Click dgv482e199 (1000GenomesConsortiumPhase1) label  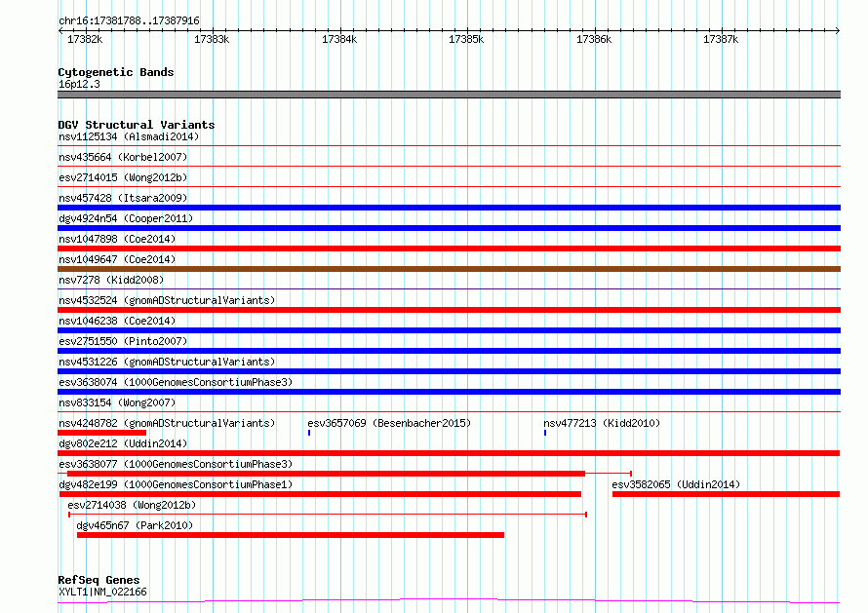tap(176, 484)
